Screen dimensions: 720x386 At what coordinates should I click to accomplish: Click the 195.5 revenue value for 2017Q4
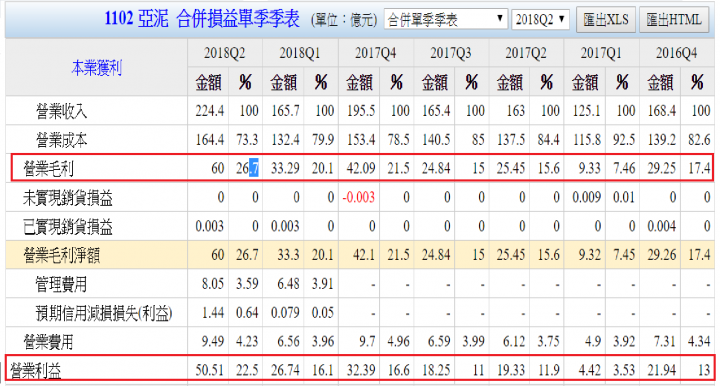click(x=360, y=111)
